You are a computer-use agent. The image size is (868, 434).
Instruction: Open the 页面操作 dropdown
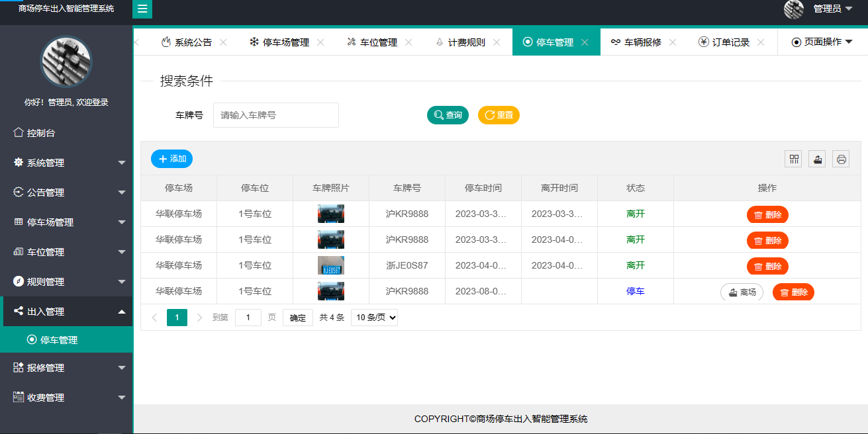(822, 42)
